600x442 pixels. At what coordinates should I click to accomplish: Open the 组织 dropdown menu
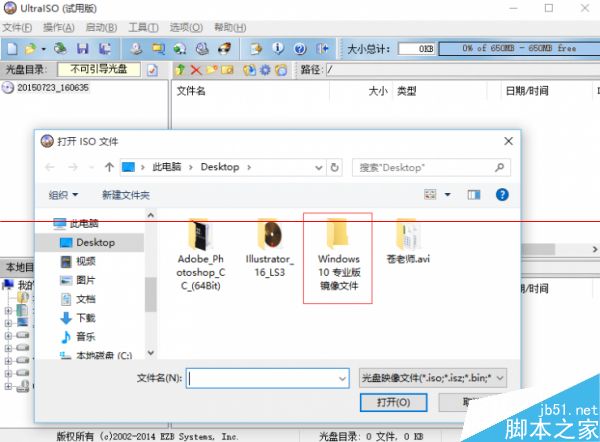pos(63,195)
